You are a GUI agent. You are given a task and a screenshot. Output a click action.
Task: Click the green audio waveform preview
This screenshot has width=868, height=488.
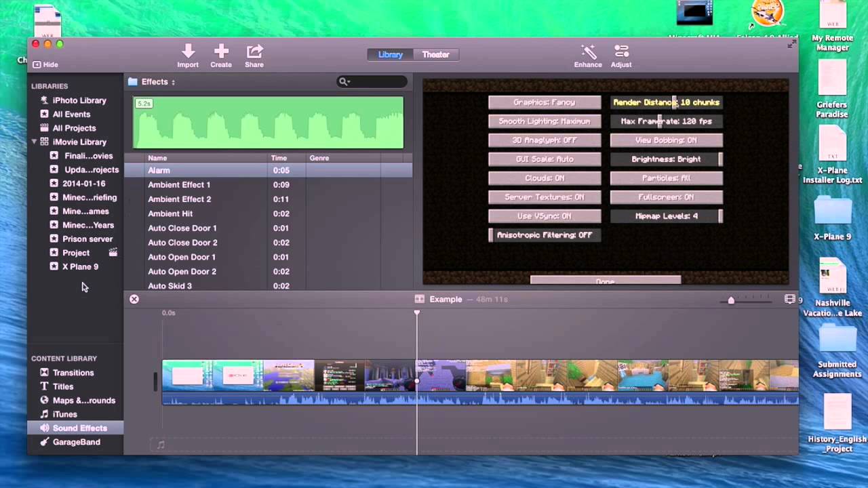coord(268,123)
